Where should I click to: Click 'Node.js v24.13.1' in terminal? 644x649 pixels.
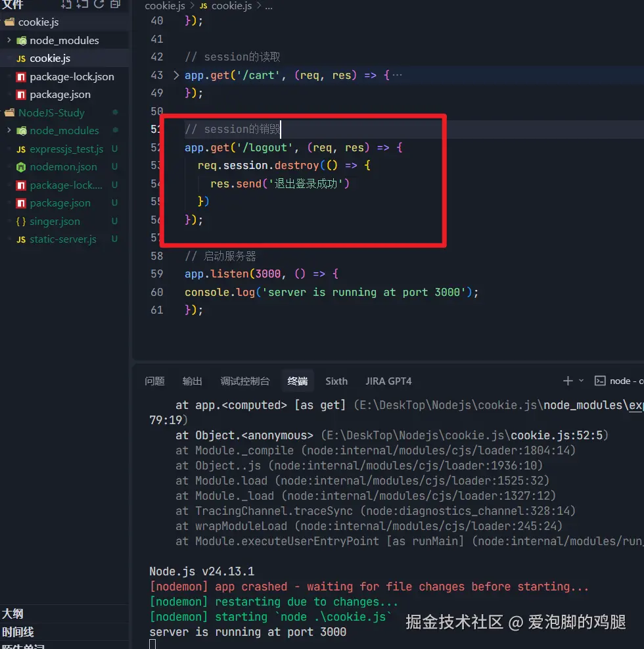[202, 571]
